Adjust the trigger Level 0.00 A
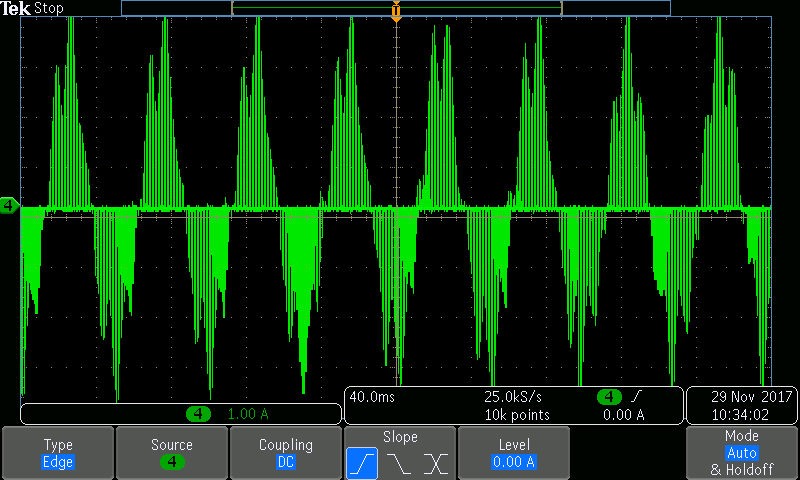Viewport: 800px width, 480px height. (x=513, y=453)
